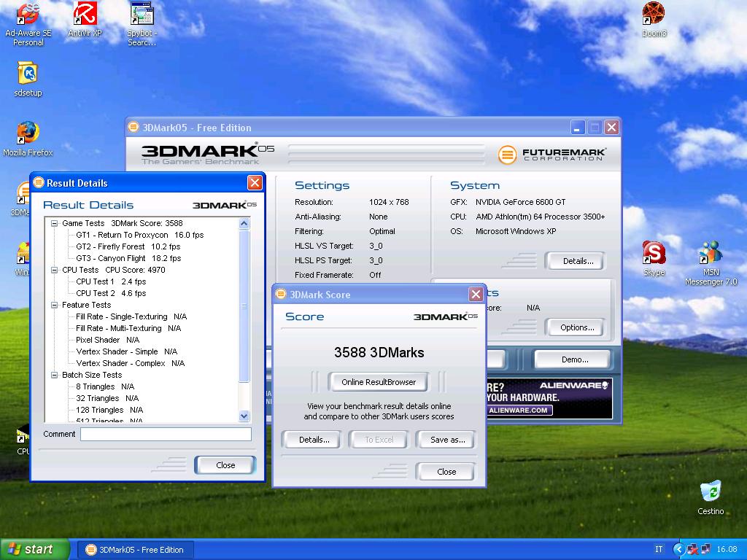The width and height of the screenshot is (747, 560).
Task: Select Vertex Shader - Simple row
Action: [x=127, y=351]
